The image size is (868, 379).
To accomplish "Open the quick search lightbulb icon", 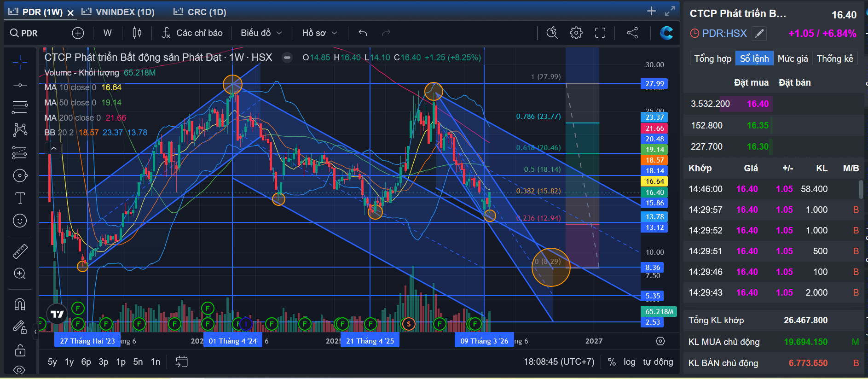I will (552, 33).
